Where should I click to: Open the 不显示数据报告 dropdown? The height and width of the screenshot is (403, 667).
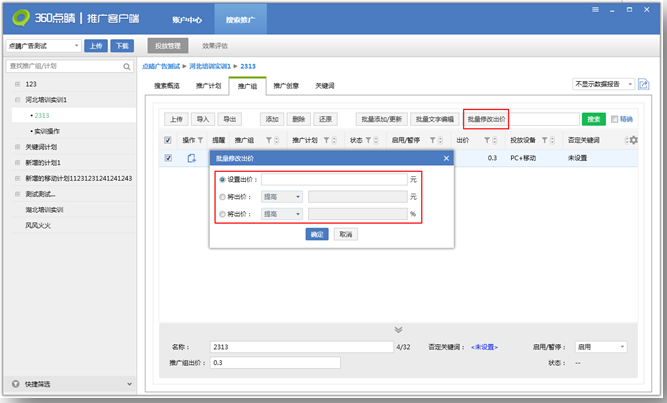click(x=603, y=84)
